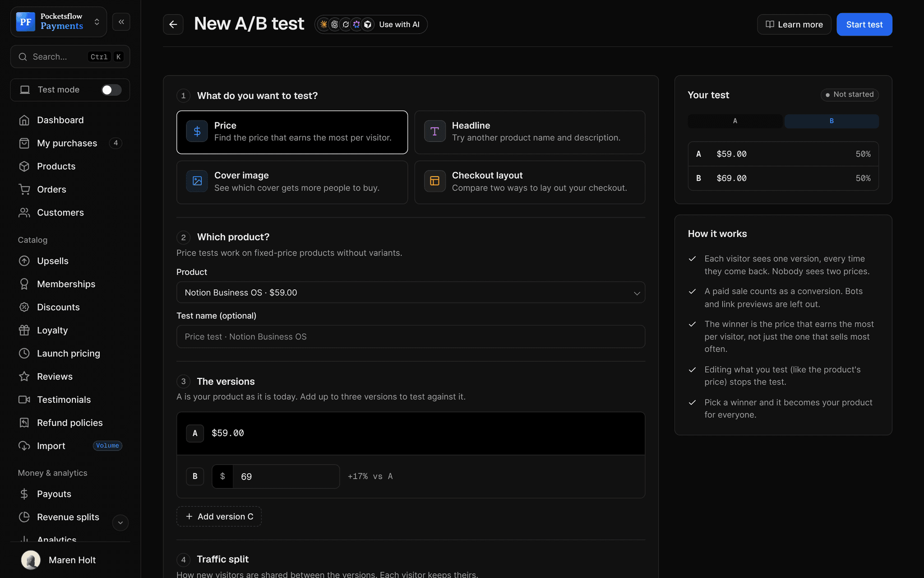This screenshot has width=924, height=578.
Task: Click the Memberships badge icon
Action: coord(24,284)
